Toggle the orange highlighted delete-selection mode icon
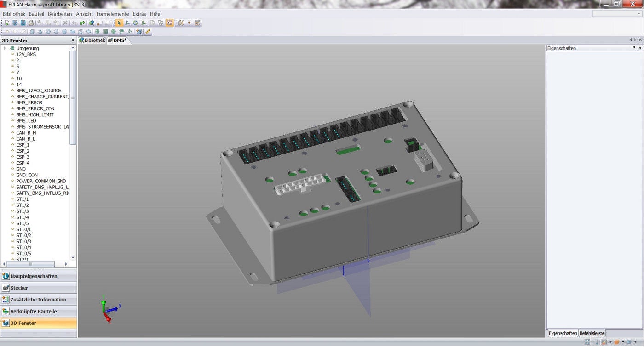The height and width of the screenshot is (347, 644). 169,23
